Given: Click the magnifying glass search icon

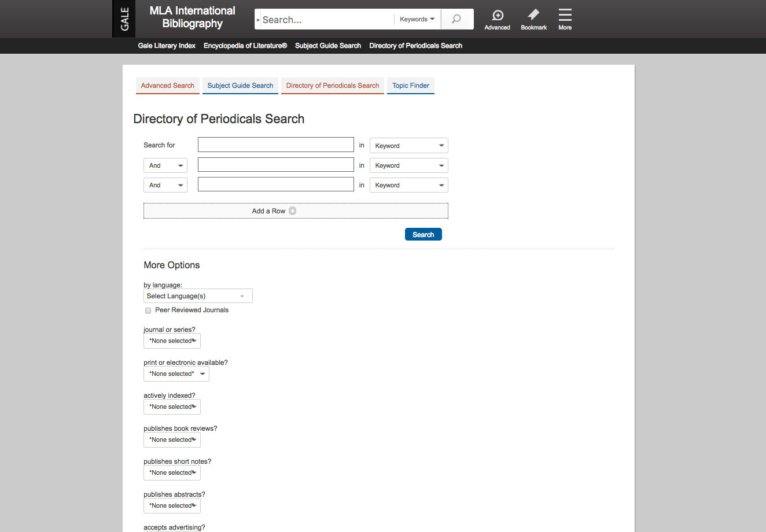Looking at the screenshot, I should coord(456,19).
